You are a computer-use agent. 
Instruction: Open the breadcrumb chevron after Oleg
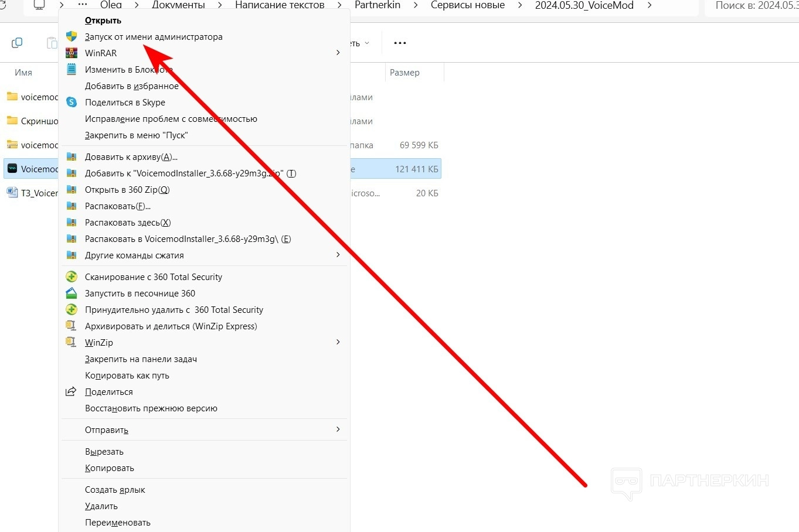[137, 5]
